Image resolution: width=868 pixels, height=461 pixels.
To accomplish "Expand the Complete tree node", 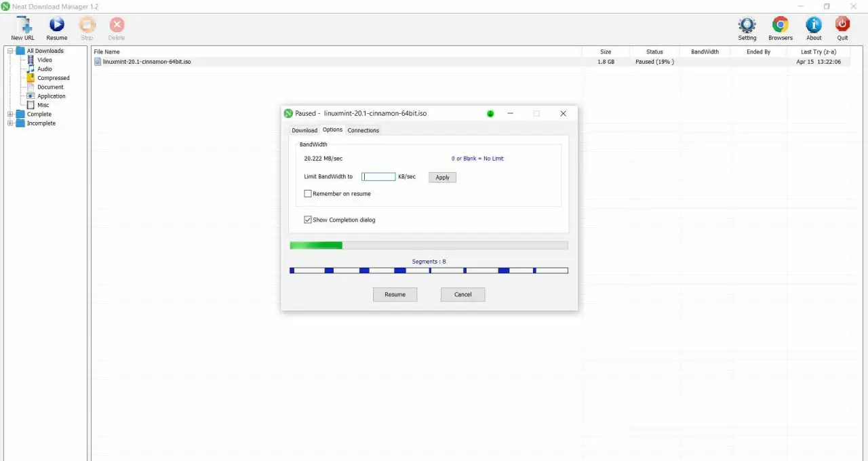I will pos(9,114).
